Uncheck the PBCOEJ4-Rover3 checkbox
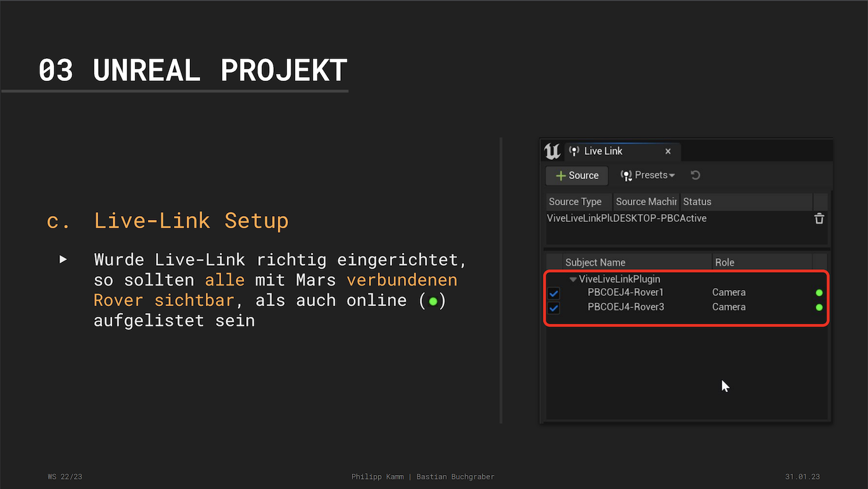 tap(554, 308)
